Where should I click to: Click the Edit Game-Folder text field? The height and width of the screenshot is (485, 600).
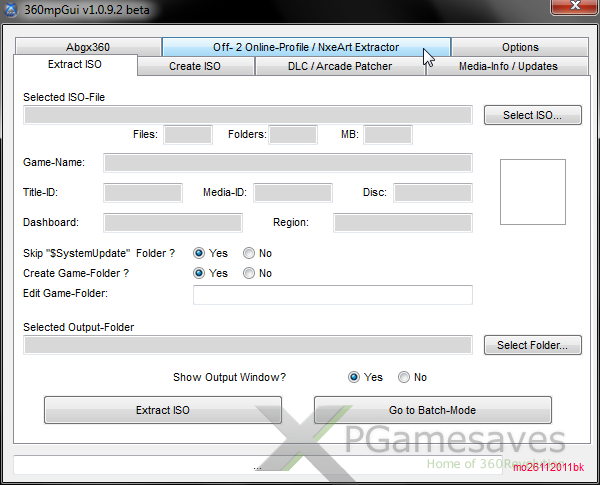(332, 294)
